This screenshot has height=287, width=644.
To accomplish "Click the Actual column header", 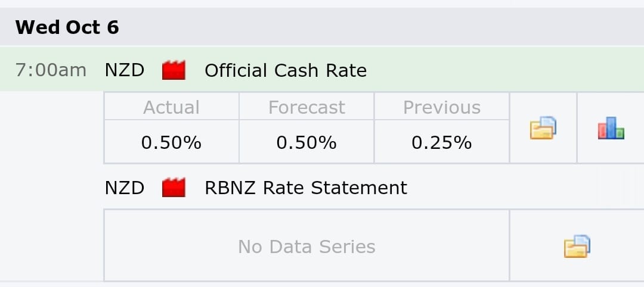I will pyautogui.click(x=171, y=107).
